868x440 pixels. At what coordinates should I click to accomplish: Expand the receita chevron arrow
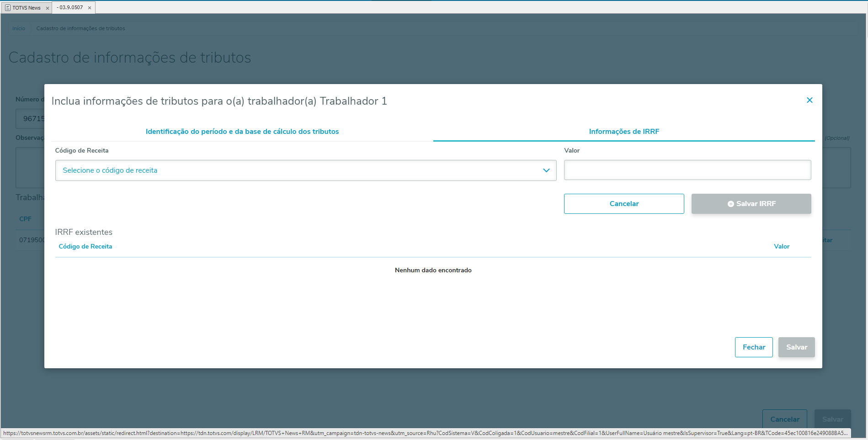coord(546,170)
